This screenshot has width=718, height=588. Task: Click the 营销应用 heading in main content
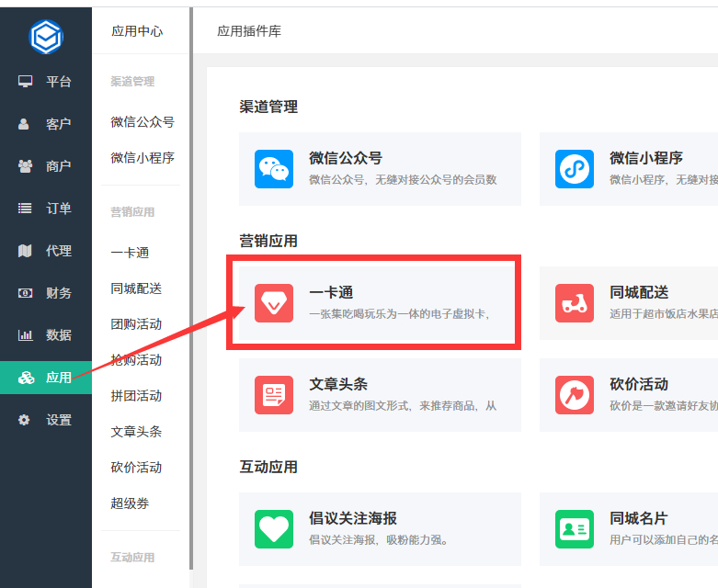click(x=268, y=241)
